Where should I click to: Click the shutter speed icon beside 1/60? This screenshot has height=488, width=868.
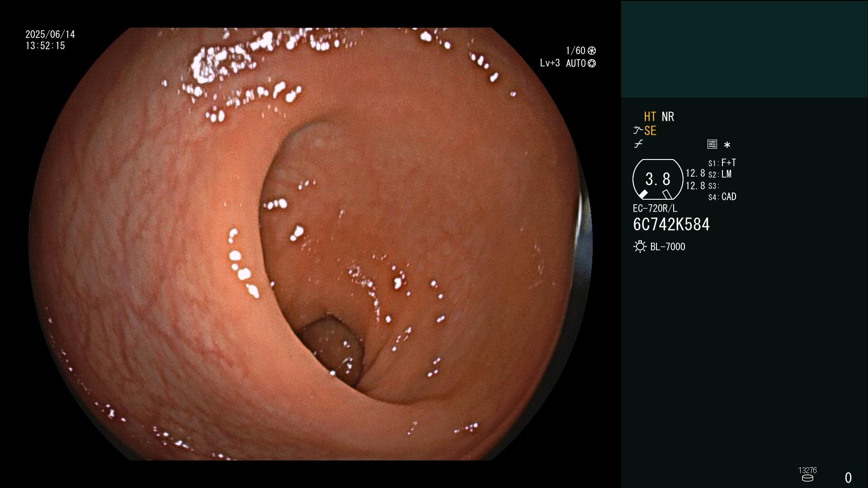(x=592, y=51)
